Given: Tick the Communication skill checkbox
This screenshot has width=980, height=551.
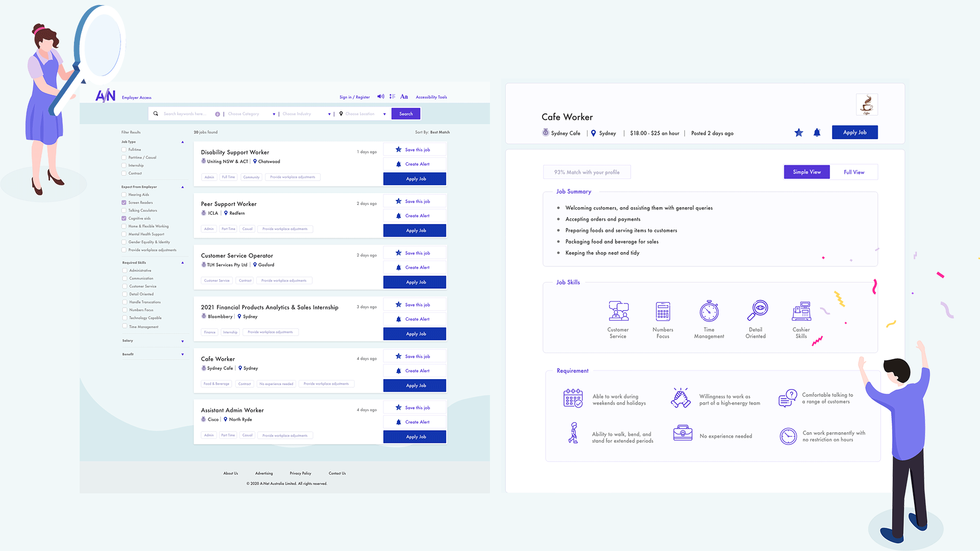Looking at the screenshot, I should point(125,279).
